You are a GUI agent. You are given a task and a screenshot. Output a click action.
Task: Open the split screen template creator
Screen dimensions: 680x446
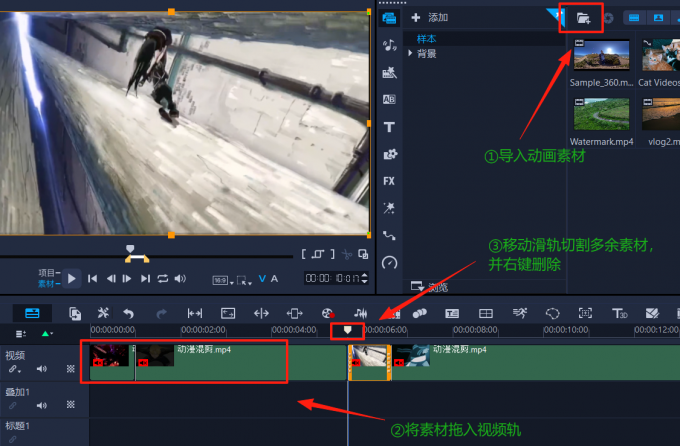[485, 313]
